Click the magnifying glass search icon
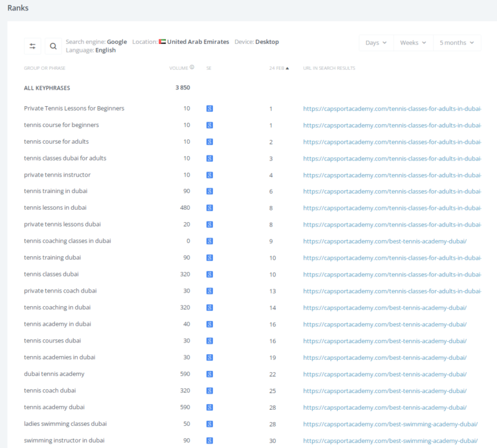Screen dimensions: 497x448 (x=53, y=47)
